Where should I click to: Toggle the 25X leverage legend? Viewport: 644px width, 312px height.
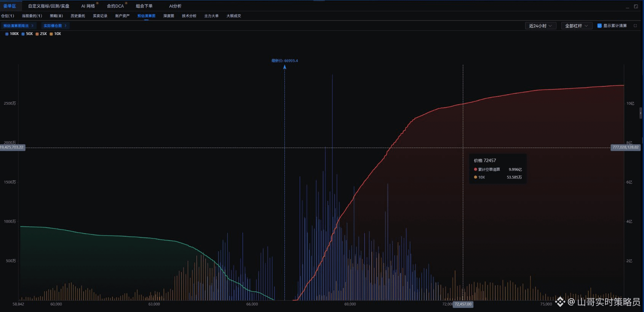[x=41, y=34]
